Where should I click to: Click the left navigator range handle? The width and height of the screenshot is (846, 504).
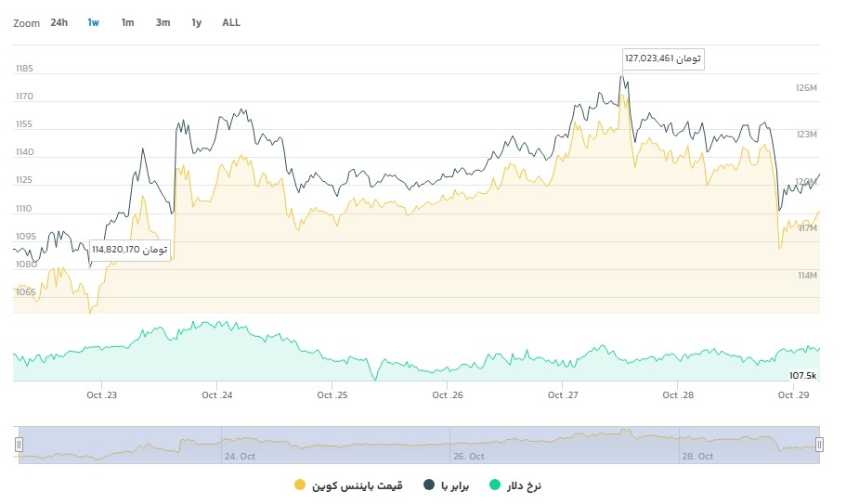[18, 445]
